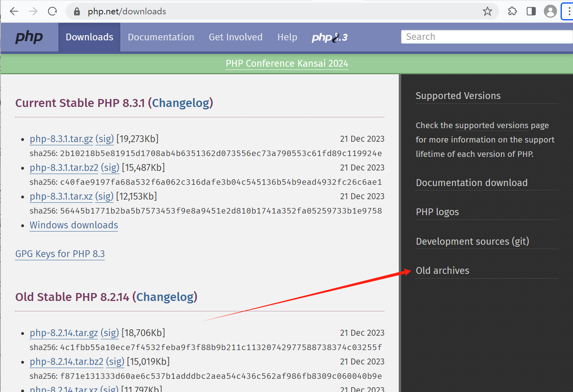Open the Windows downloads link
The height and width of the screenshot is (392, 573).
pyautogui.click(x=74, y=225)
